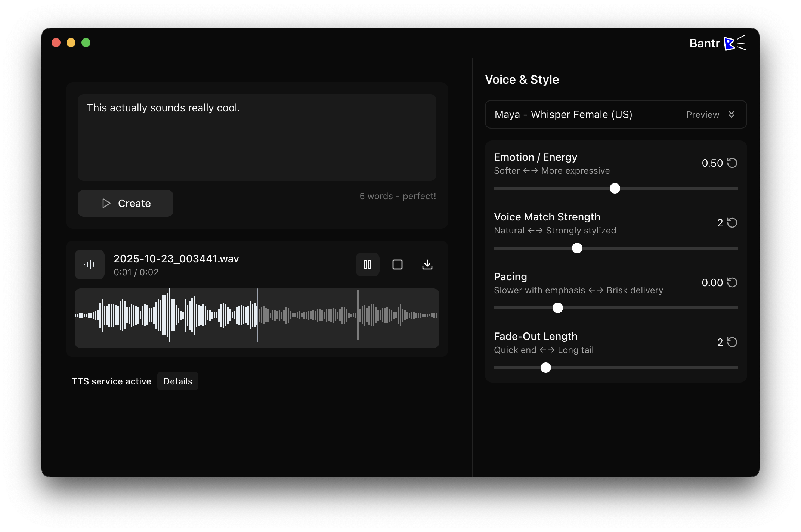This screenshot has height=532, width=801.
Task: Reset the Pacing setting
Action: point(732,282)
